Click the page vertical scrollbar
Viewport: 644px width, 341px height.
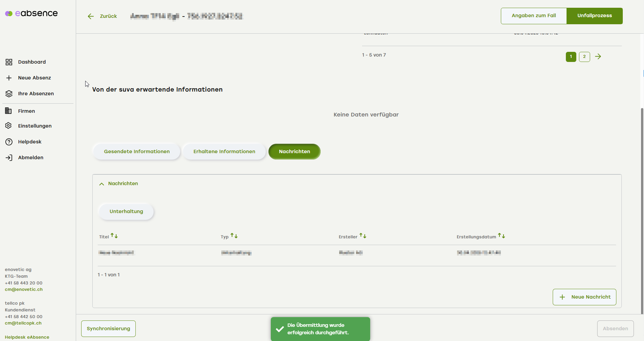click(642, 209)
